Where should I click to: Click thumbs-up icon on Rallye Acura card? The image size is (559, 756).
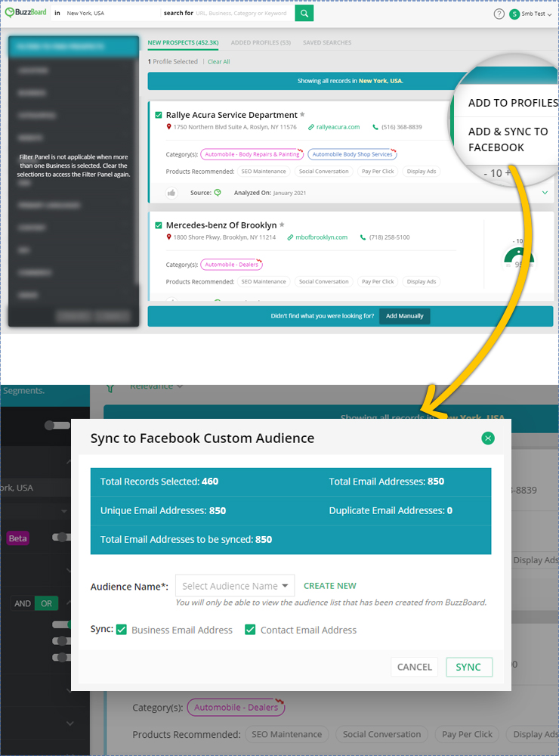(x=171, y=193)
